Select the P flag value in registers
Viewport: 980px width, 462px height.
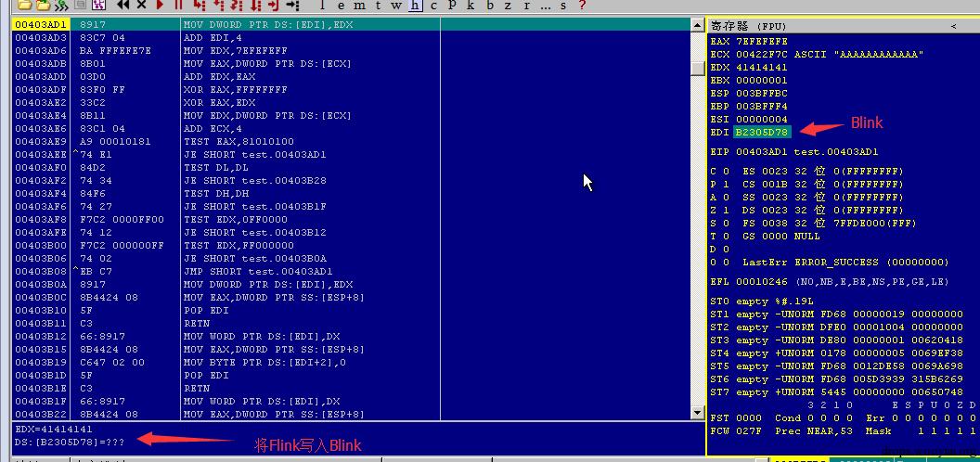point(726,185)
